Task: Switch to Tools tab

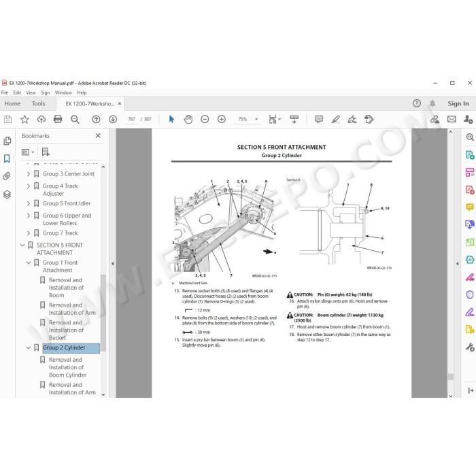Action: click(38, 103)
